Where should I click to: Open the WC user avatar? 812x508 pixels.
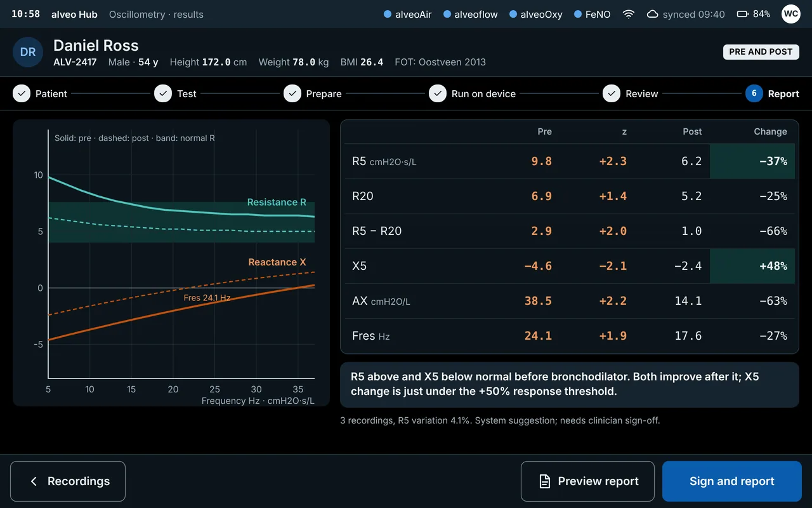tap(790, 14)
